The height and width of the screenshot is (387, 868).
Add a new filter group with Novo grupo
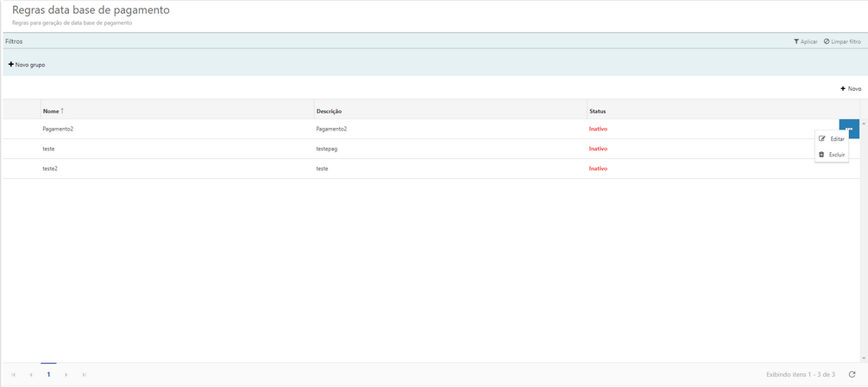click(27, 65)
